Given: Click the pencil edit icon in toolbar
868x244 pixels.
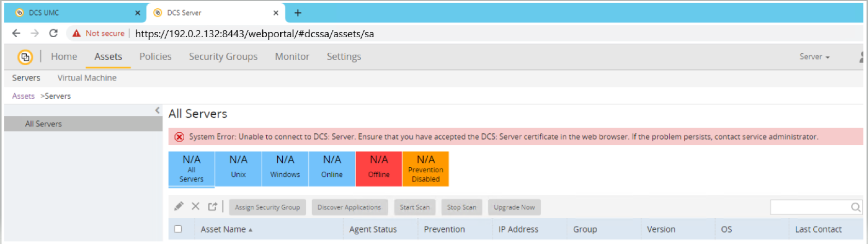Looking at the screenshot, I should [x=179, y=207].
